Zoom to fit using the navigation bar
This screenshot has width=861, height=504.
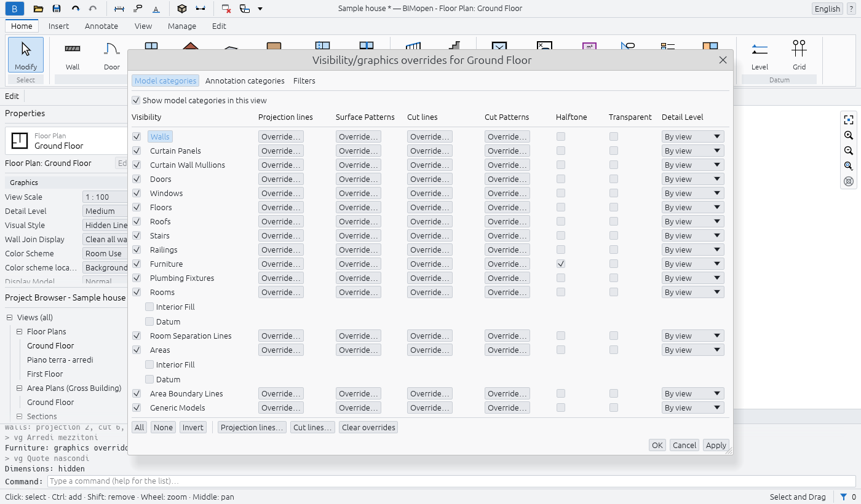[x=849, y=120]
